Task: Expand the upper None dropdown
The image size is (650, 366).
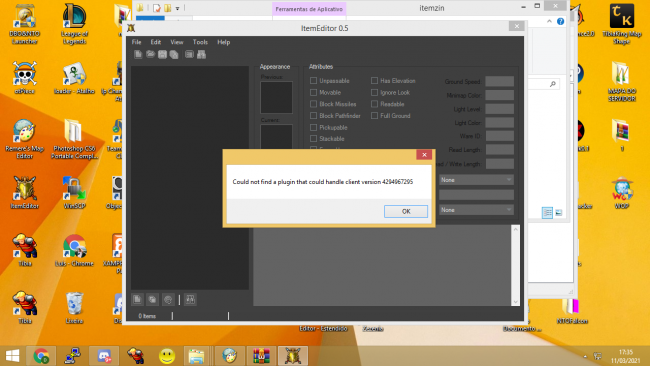Action: coord(476,180)
